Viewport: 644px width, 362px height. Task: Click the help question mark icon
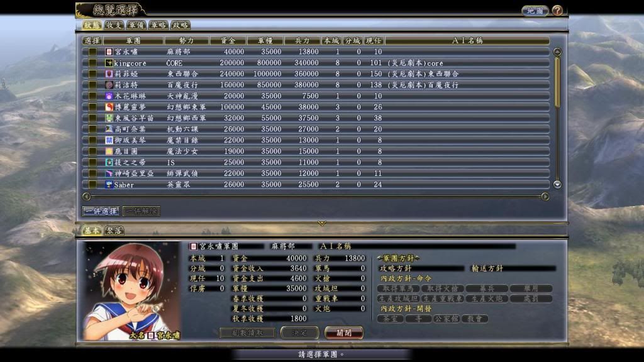pos(557,11)
